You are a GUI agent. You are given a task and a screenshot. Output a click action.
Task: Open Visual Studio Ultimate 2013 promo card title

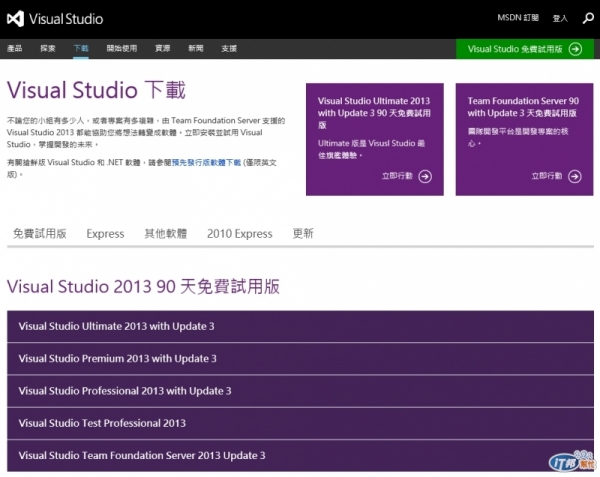coord(374,113)
